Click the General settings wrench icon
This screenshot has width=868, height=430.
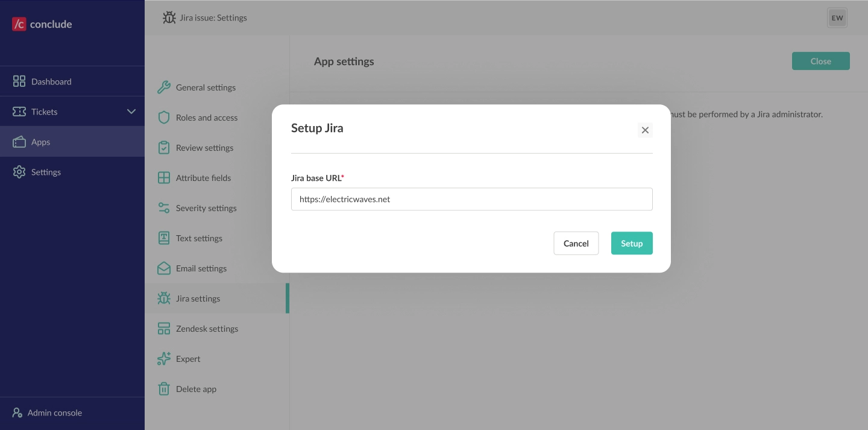164,87
